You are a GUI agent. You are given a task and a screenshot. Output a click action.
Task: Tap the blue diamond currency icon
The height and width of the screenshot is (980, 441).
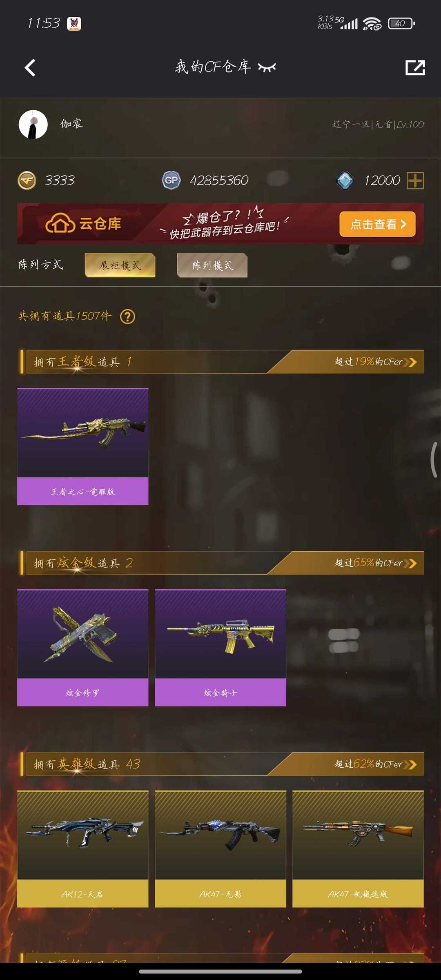(x=345, y=180)
